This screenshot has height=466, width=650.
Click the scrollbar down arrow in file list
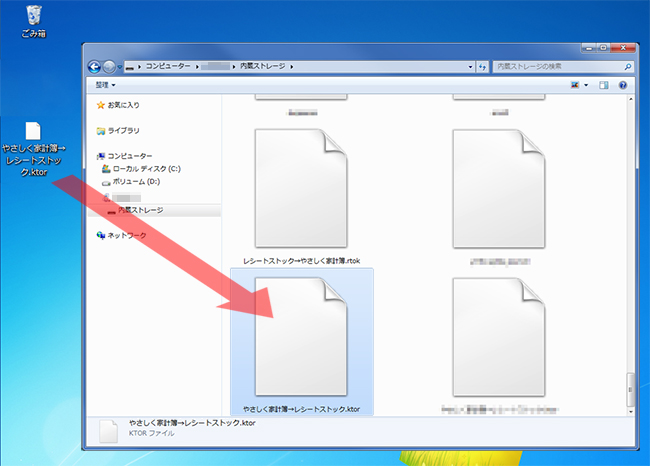click(631, 412)
